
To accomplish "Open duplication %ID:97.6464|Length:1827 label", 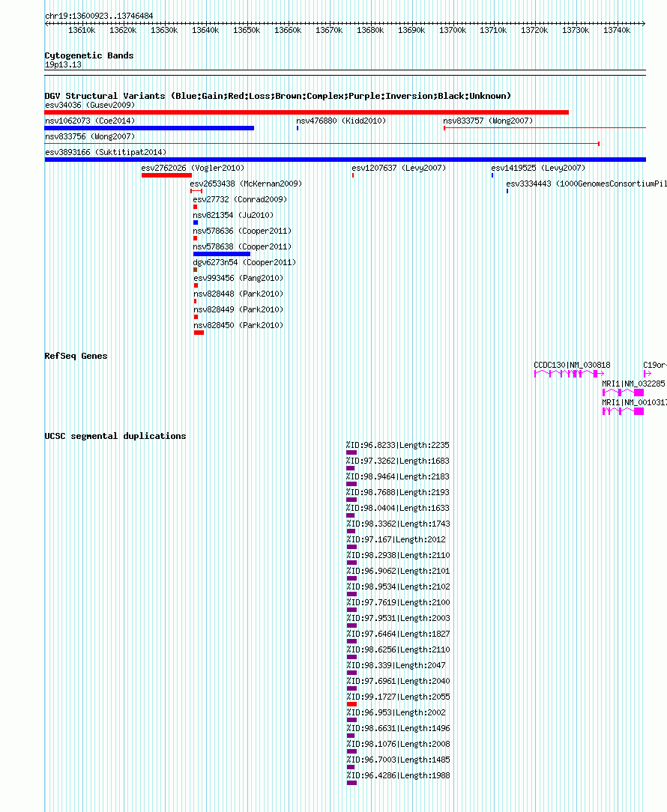I will (x=398, y=634).
